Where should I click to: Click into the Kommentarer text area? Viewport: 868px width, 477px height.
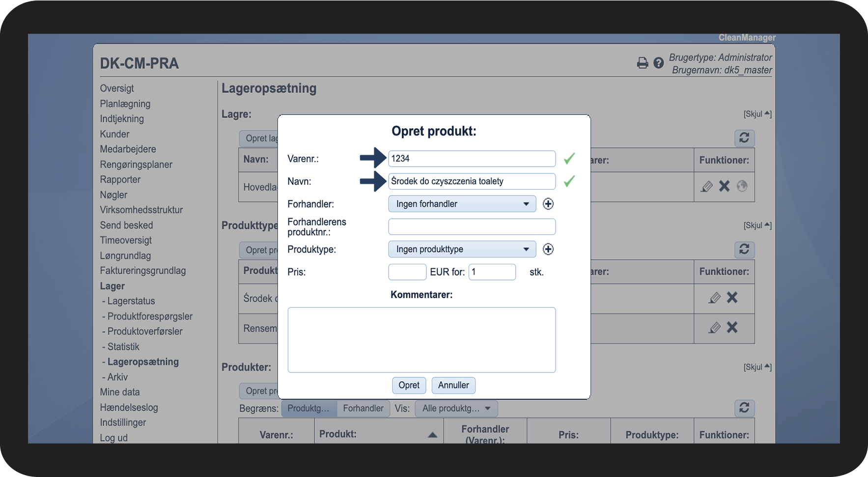pos(421,340)
